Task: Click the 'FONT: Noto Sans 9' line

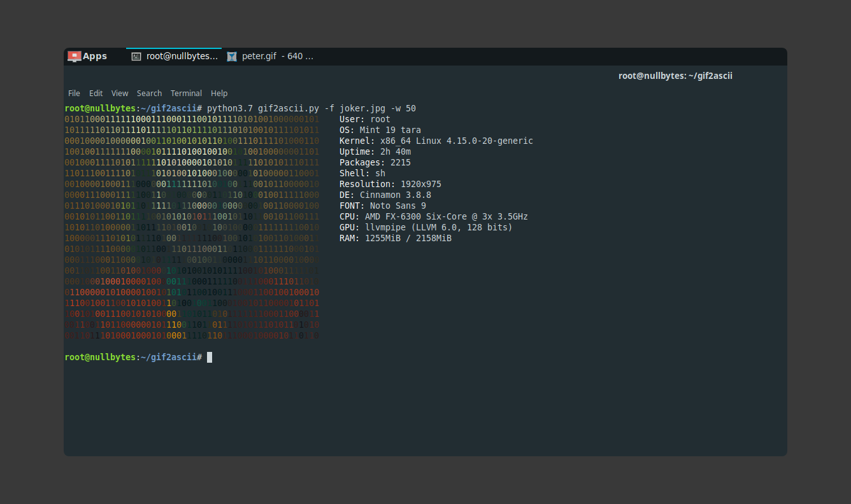Action: (x=383, y=206)
